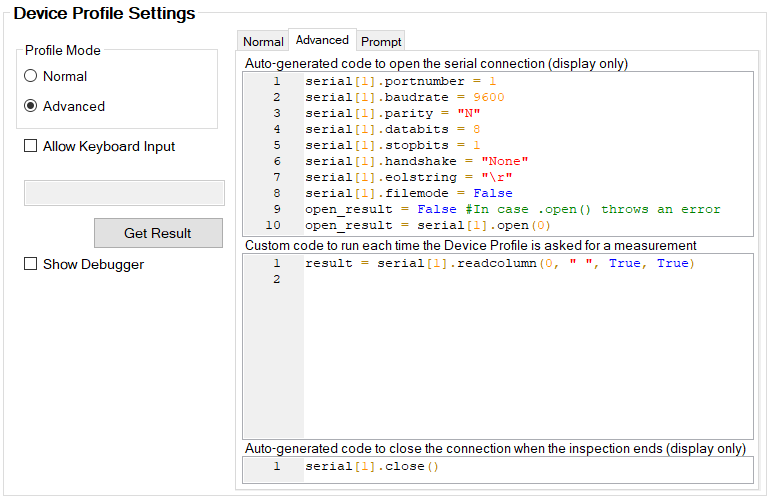This screenshot has width=770, height=500.
Task: Place cursor in the readcolumn custom code line
Action: pyautogui.click(x=499, y=263)
